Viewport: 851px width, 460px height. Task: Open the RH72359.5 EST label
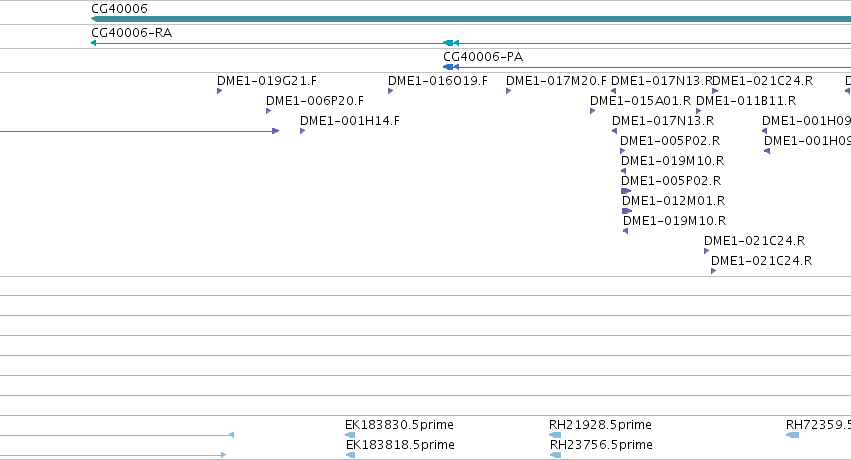818,425
